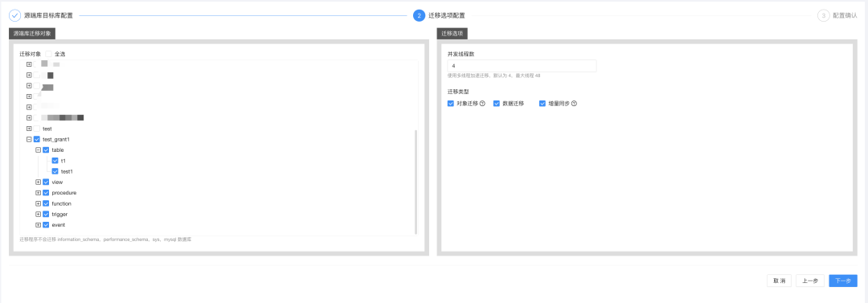Click the 取消 button
Screen dimensions: 868x303
[x=779, y=280]
